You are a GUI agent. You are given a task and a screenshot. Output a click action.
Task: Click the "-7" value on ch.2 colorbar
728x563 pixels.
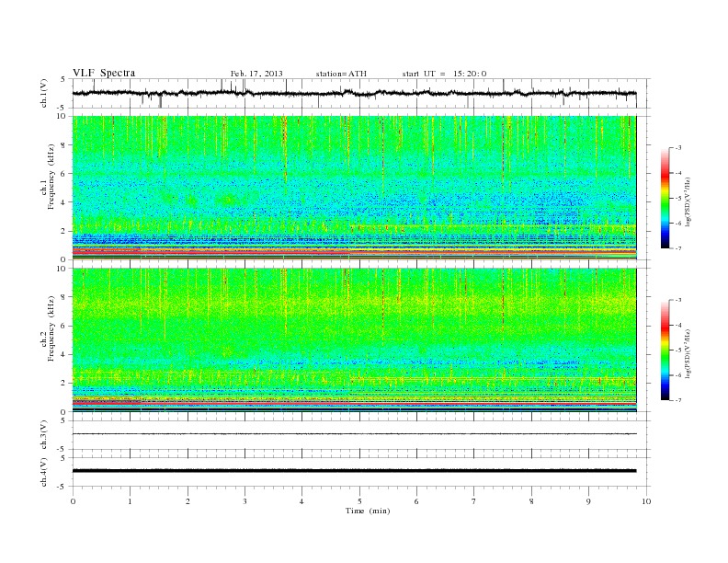pos(677,400)
